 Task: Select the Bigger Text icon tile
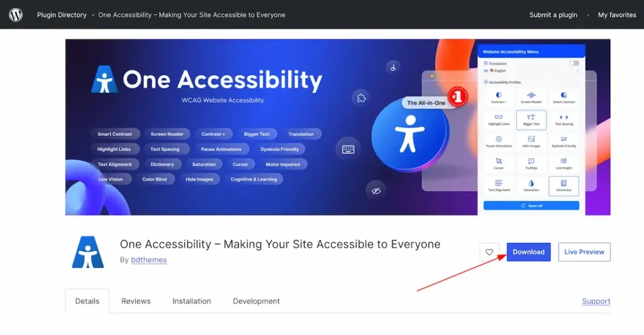(x=531, y=119)
